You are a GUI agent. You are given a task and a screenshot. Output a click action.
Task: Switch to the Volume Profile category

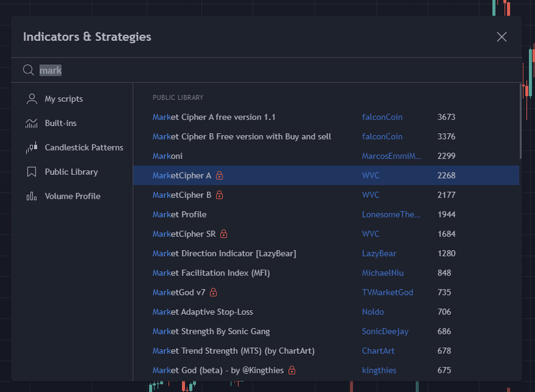coord(72,196)
